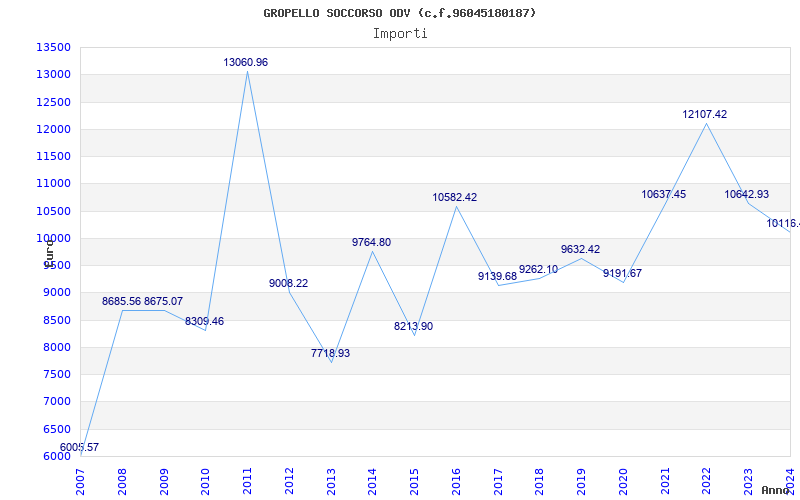This screenshot has width=800, height=500.
Task: Select the 8685.56 data label
Action: click(x=121, y=302)
